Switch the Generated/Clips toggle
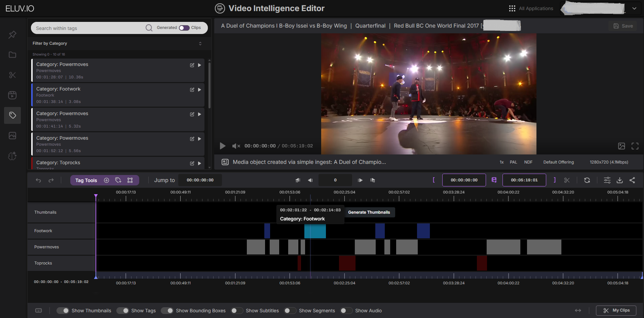 [184, 28]
